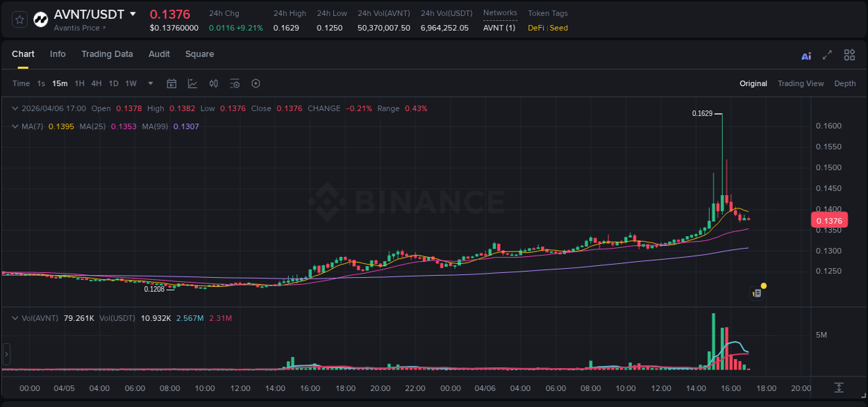This screenshot has width=868, height=407.
Task: Click the notification icon with yellow dot on chart
Action: [758, 292]
